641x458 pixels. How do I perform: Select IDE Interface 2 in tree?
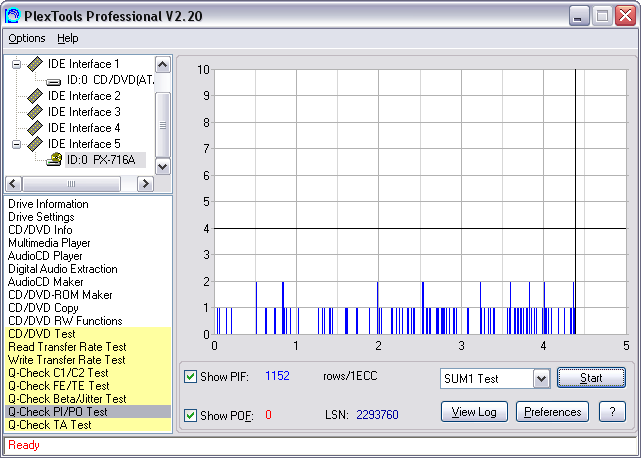84,96
